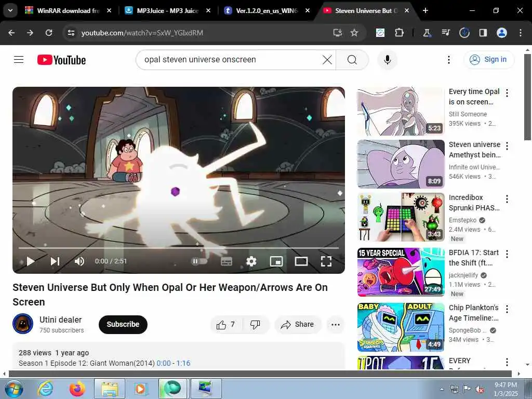Image resolution: width=532 pixels, height=399 pixels.
Task: Enable miniplayer mode
Action: click(276, 261)
